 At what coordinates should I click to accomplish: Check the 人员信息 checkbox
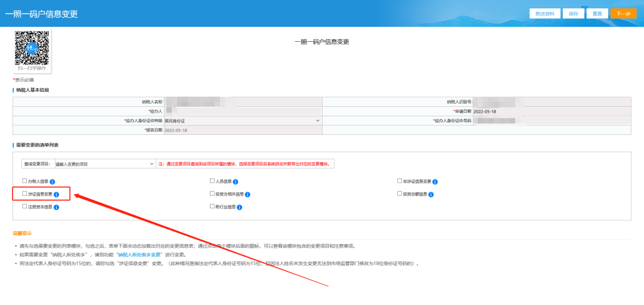(x=212, y=180)
